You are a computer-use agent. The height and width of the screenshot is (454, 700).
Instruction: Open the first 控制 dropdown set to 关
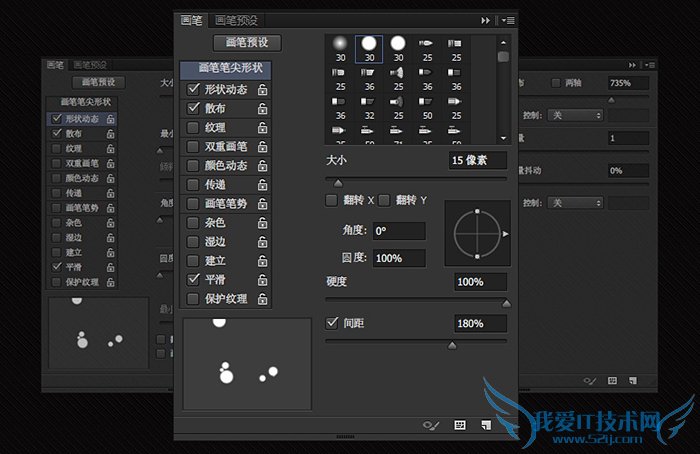pyautogui.click(x=576, y=115)
